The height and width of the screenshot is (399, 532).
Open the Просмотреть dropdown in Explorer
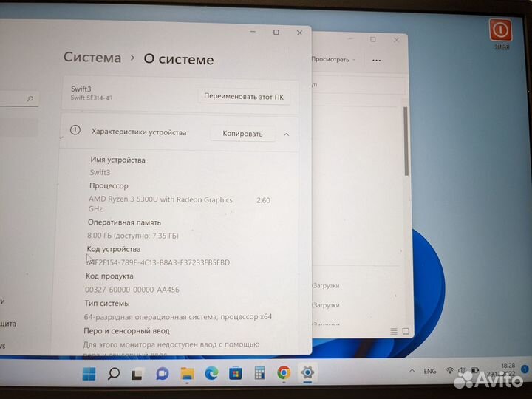332,59
